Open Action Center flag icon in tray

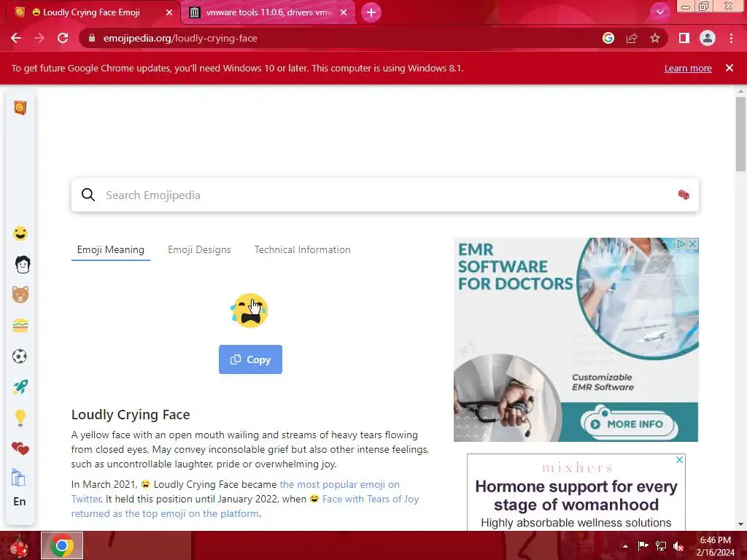pyautogui.click(x=643, y=545)
